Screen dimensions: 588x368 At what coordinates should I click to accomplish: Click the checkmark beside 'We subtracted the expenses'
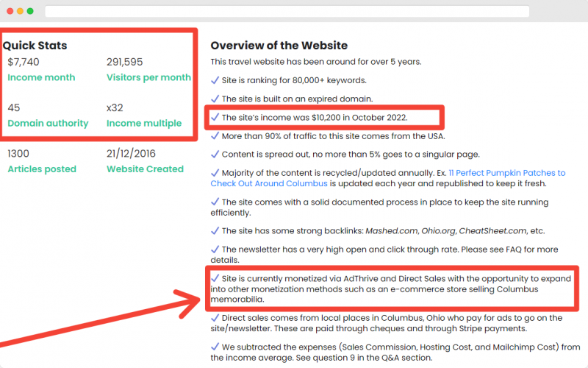click(x=215, y=347)
